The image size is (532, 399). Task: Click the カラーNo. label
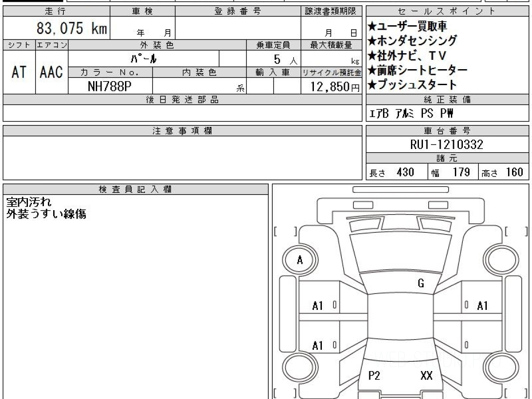tap(110, 73)
